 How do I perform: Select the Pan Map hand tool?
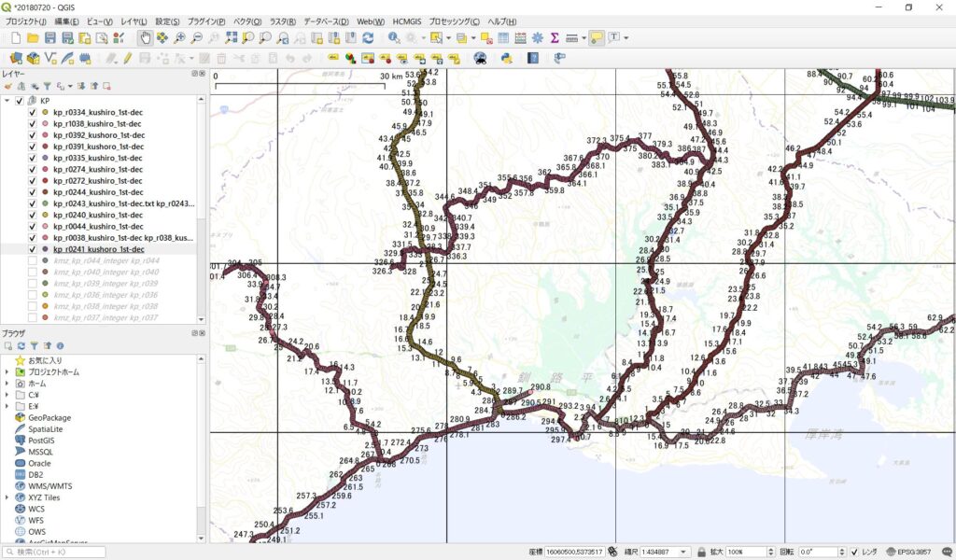pyautogui.click(x=146, y=38)
